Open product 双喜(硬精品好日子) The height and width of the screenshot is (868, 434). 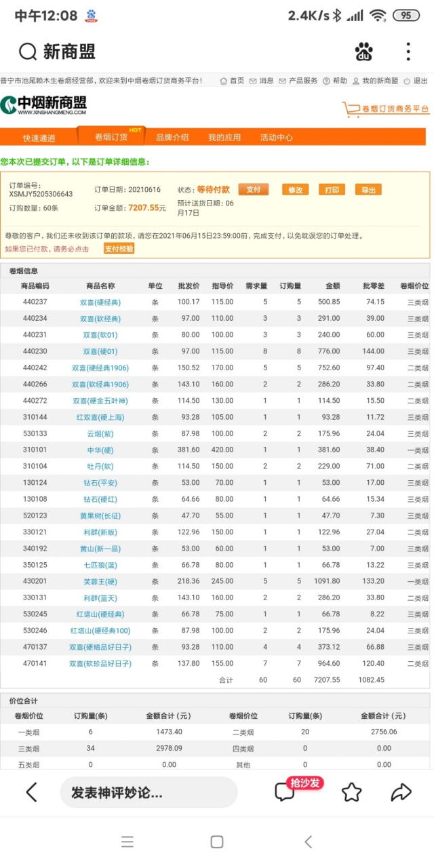point(100,647)
